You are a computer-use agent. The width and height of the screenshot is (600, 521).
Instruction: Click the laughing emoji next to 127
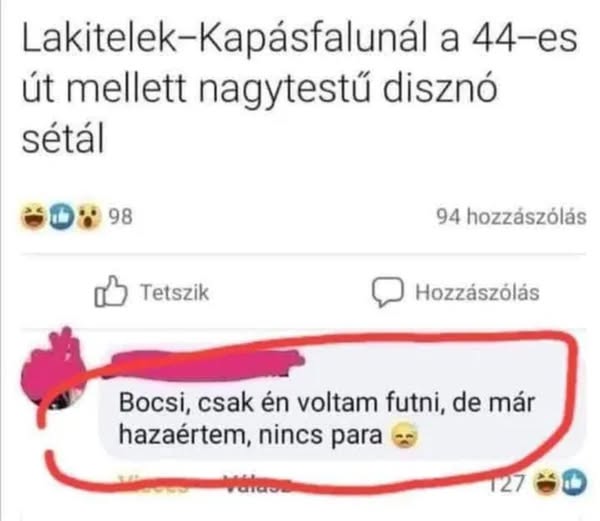coord(546,483)
